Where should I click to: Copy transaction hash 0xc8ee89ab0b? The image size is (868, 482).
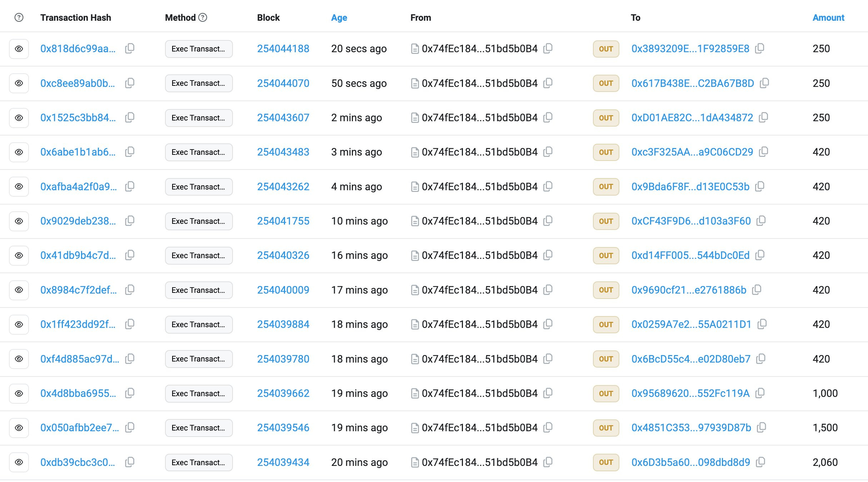pos(130,83)
